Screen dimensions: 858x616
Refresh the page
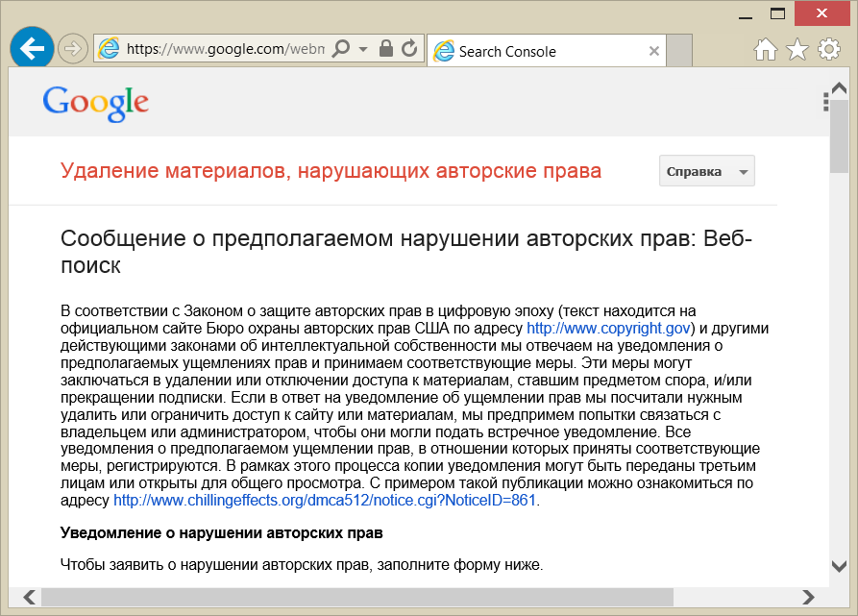point(409,49)
